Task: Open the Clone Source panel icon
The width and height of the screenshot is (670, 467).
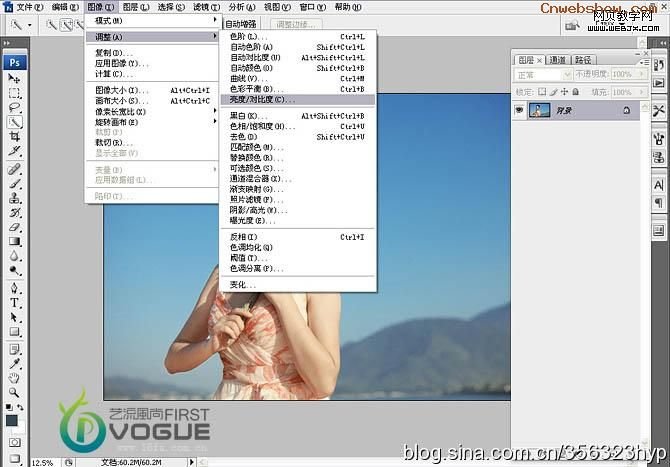Action: (x=658, y=158)
